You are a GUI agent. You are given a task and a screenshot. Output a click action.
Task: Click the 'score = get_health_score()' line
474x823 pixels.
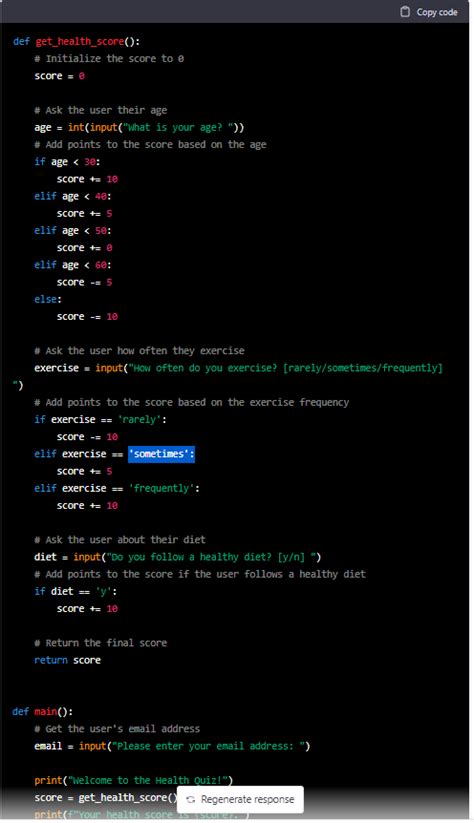click(107, 798)
